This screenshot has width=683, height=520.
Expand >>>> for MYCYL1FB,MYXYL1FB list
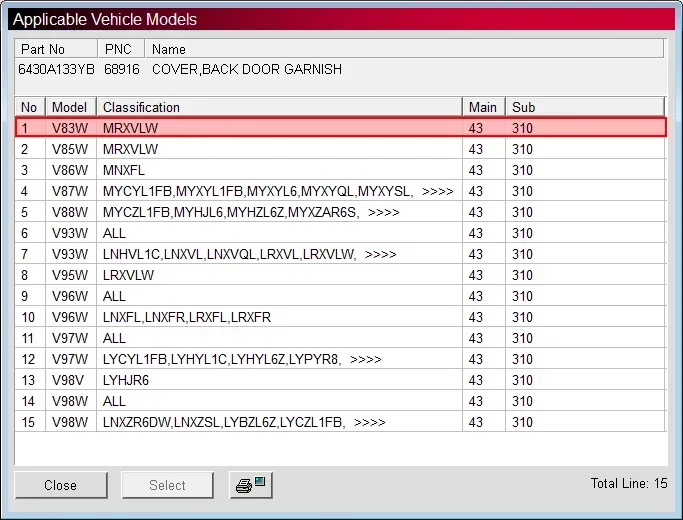[437, 191]
